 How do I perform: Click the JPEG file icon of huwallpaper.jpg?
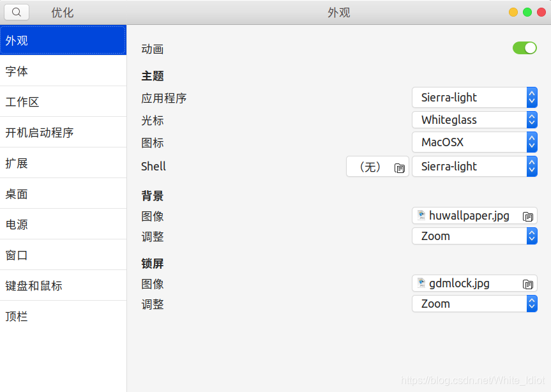(x=421, y=215)
